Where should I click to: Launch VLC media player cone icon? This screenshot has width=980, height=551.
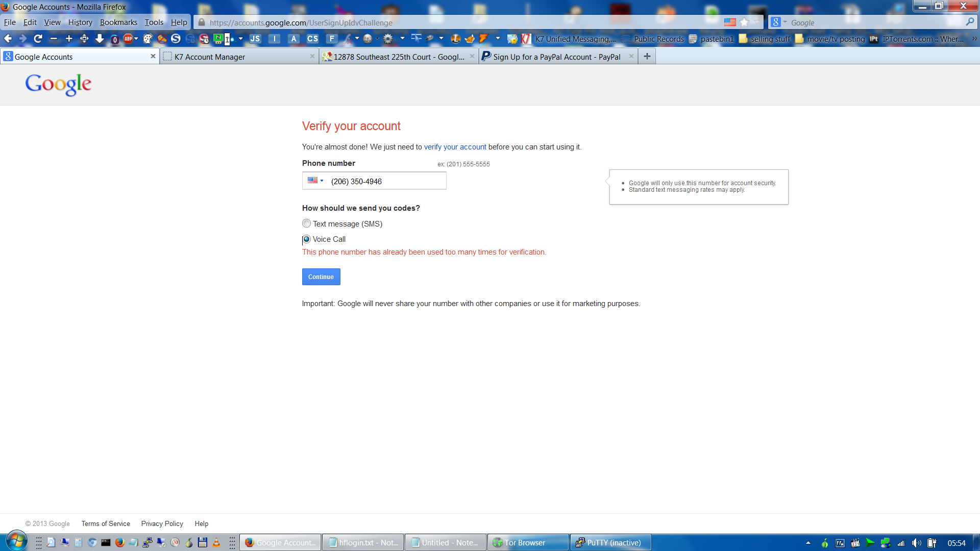tap(216, 543)
